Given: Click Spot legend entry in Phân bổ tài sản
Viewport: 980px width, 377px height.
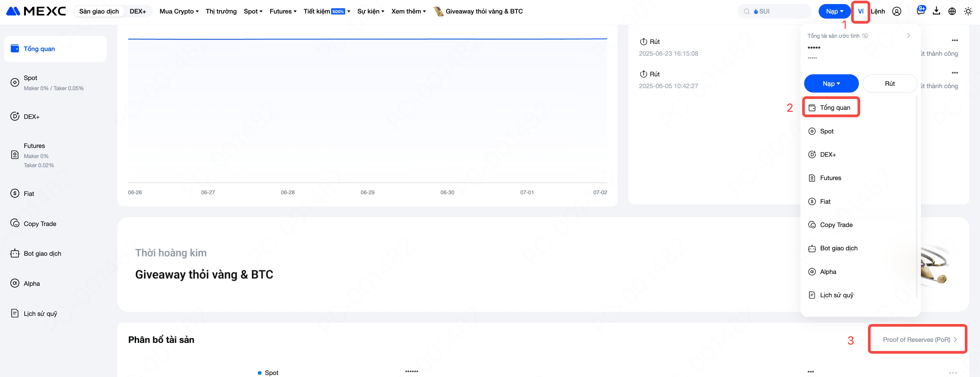Looking at the screenshot, I should coord(268,372).
